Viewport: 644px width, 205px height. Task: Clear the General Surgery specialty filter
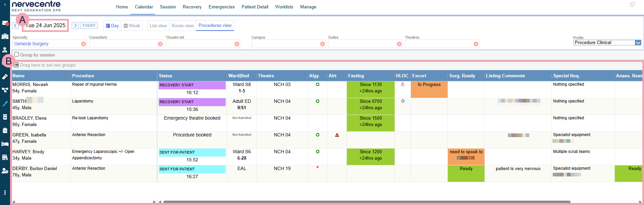[x=84, y=44]
